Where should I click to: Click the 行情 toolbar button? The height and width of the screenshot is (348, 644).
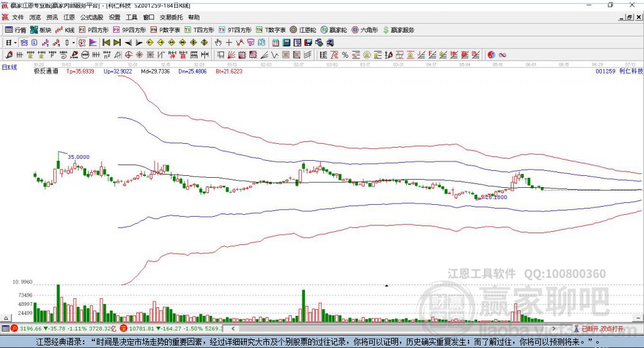pyautogui.click(x=16, y=30)
